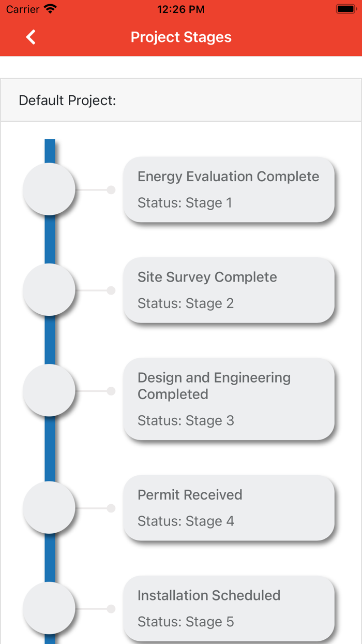Image resolution: width=362 pixels, height=644 pixels.
Task: Click the Wi-Fi status icon
Action: pos(50,9)
